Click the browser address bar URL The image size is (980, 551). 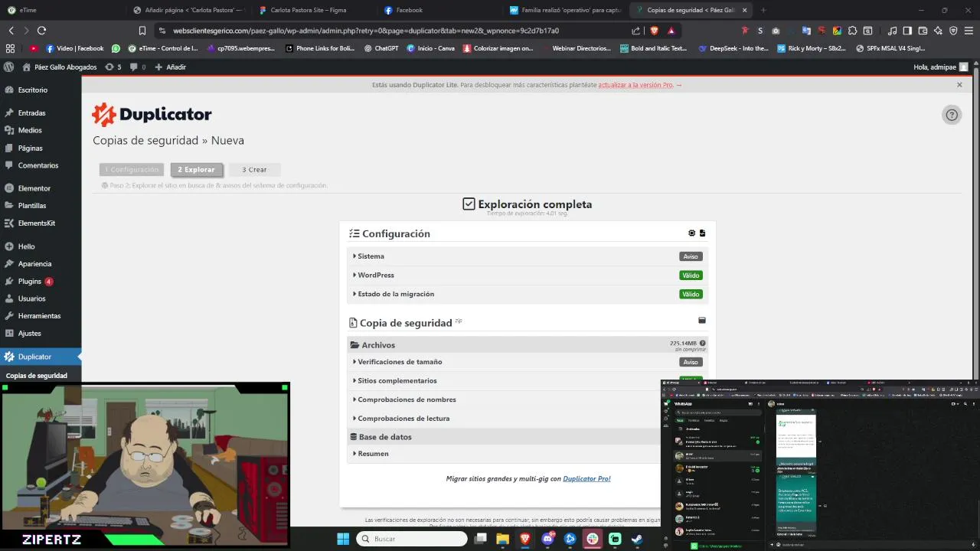(366, 31)
